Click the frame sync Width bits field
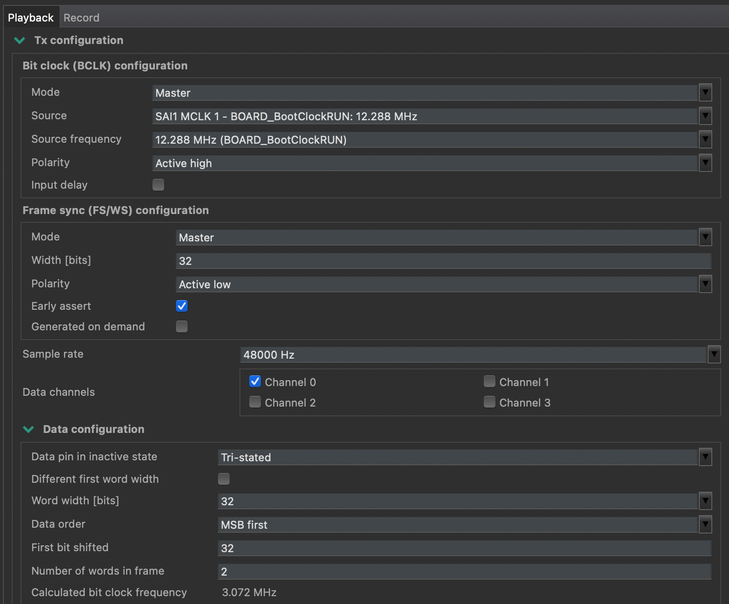729x604 pixels. tap(443, 261)
